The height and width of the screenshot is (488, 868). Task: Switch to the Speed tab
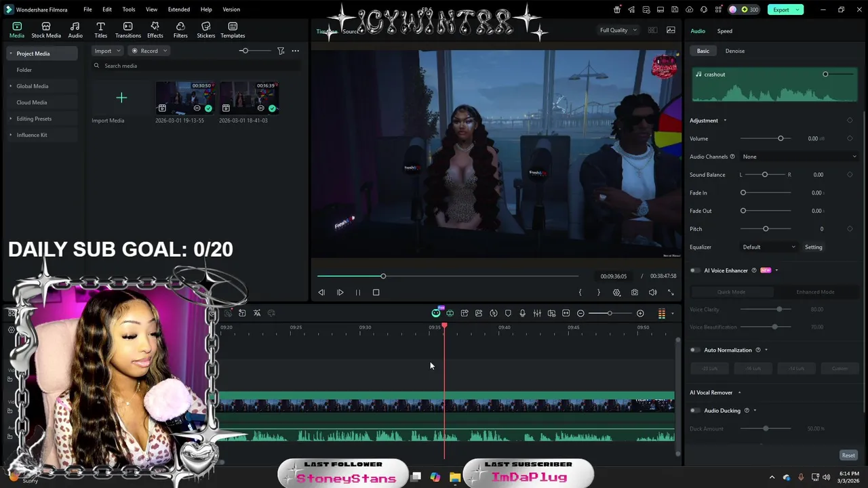click(725, 31)
